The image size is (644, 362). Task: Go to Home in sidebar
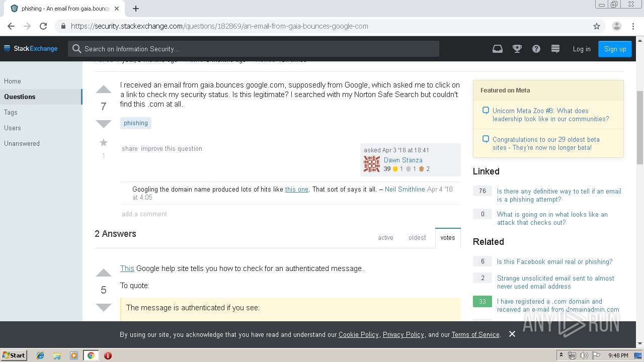13,81
